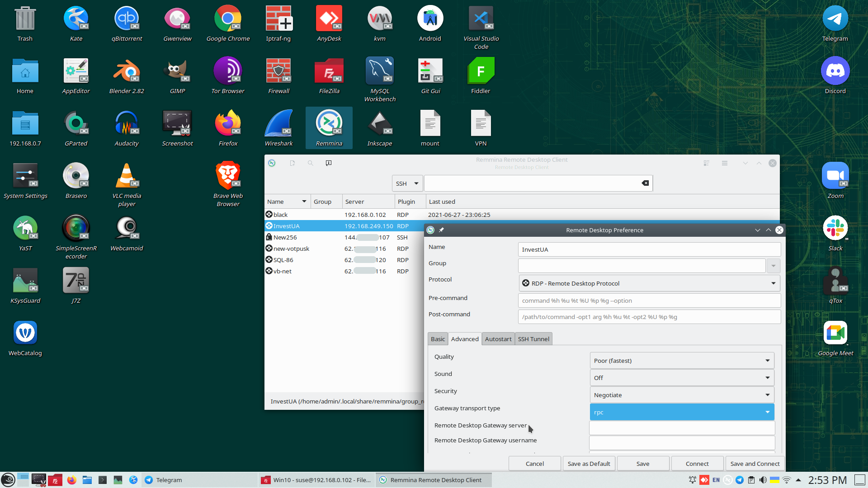Click the view mode toggle icon in Remmina header

point(707,163)
